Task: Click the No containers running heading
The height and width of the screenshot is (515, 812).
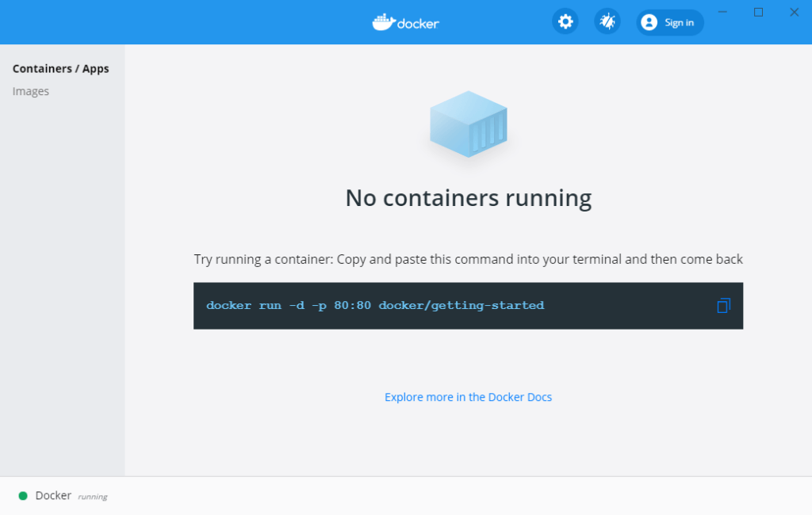Action: [x=468, y=197]
